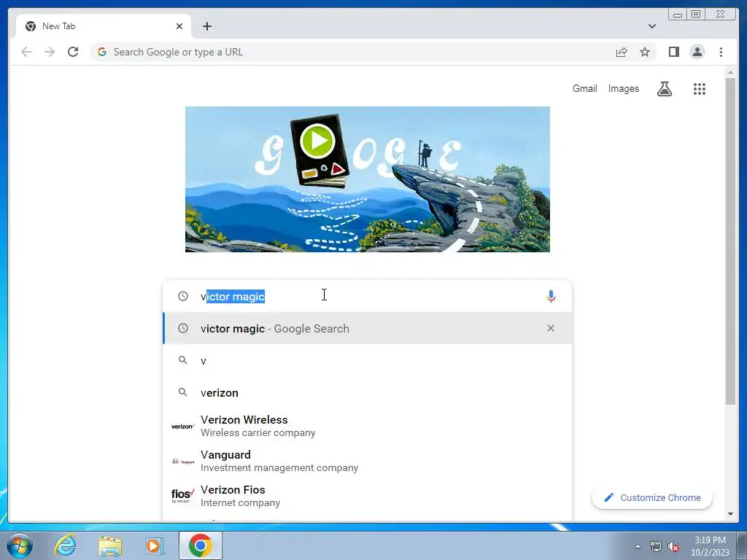This screenshot has width=747, height=560.
Task: Open the Google apps grid
Action: (700, 88)
